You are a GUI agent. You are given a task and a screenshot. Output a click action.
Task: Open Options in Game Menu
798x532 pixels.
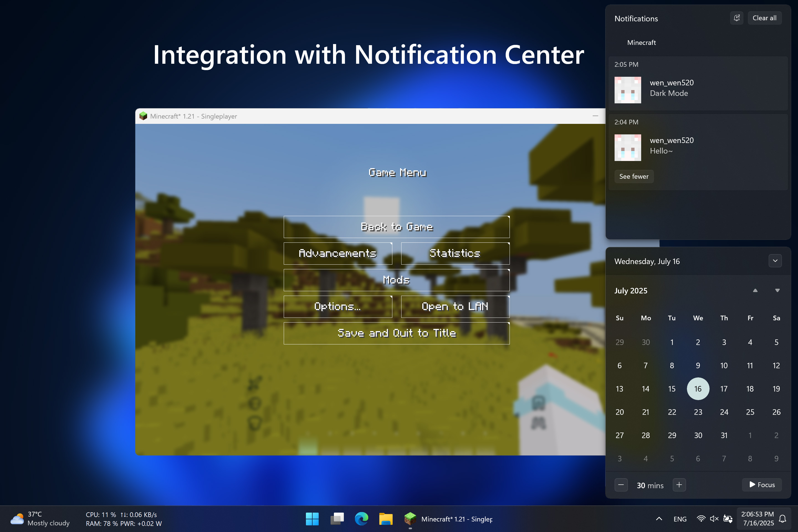click(337, 306)
